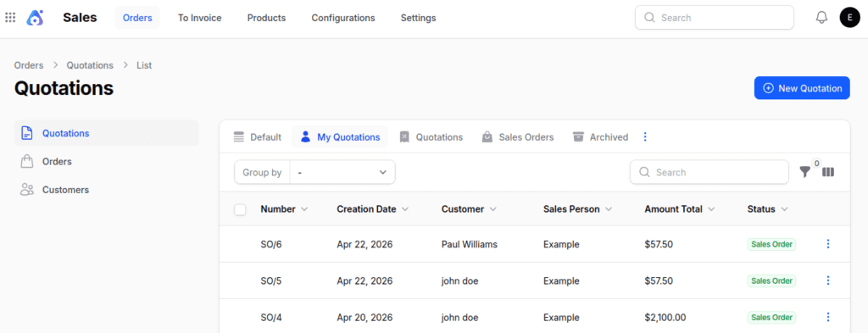Click the Quotations receipt tab icon
Screen dimensions: 868x333
point(404,137)
